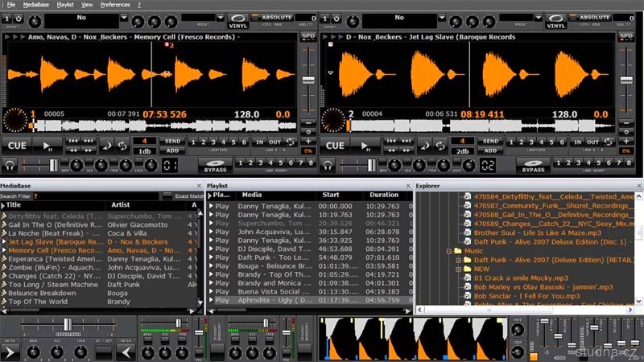Toggle headphone monitoring on left deck

tap(11, 165)
